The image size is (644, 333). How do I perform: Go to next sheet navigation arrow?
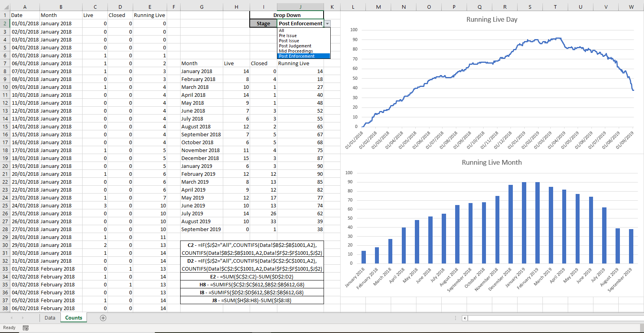click(x=23, y=318)
